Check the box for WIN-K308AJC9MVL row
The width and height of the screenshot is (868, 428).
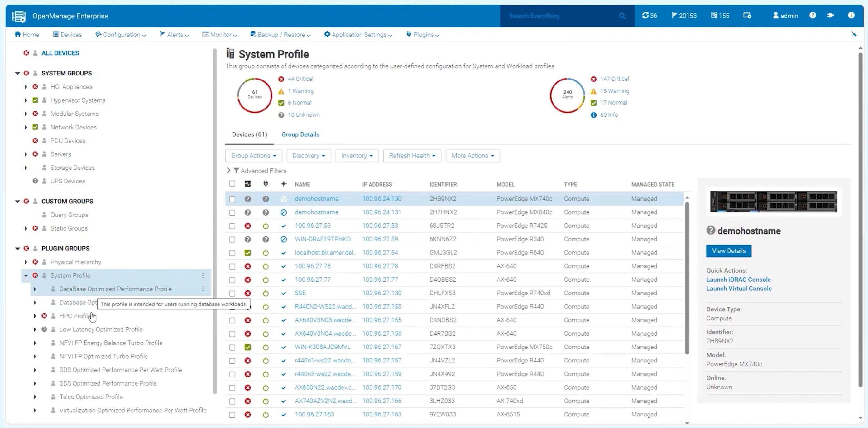(232, 348)
